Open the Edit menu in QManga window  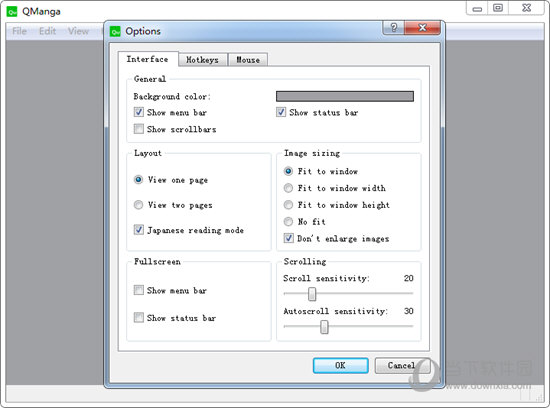pos(47,31)
